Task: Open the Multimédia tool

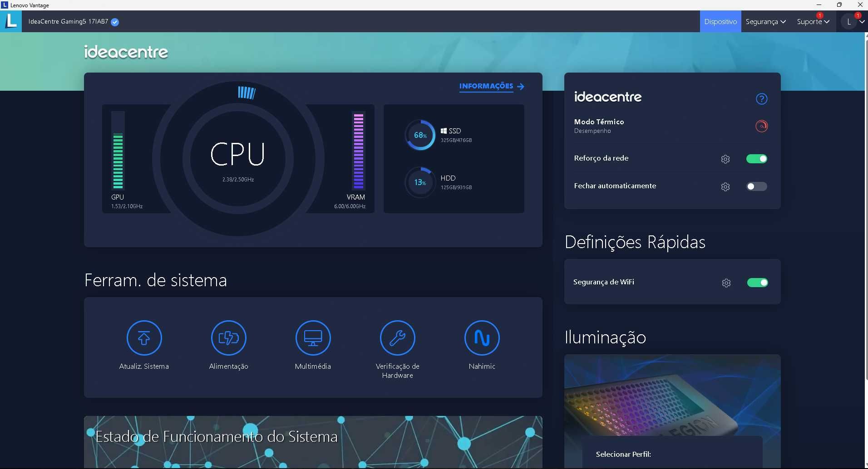Action: (313, 338)
